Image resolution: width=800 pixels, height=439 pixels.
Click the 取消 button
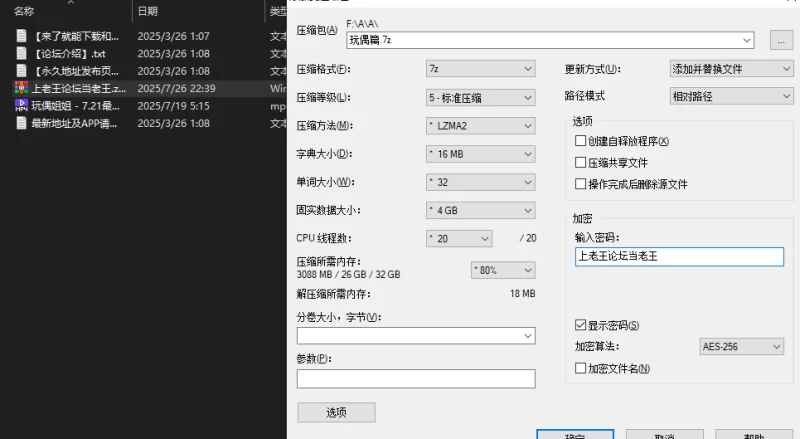pos(665,435)
